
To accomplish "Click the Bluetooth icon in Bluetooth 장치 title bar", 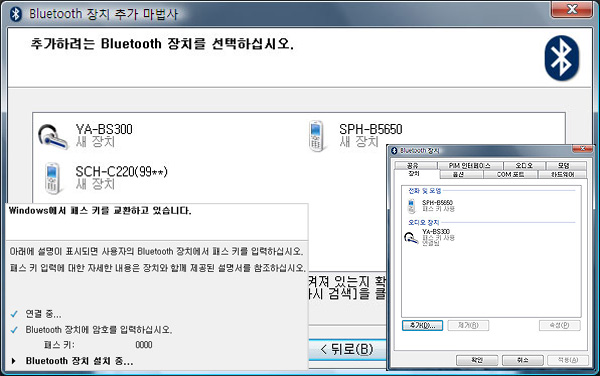I will pyautogui.click(x=395, y=151).
